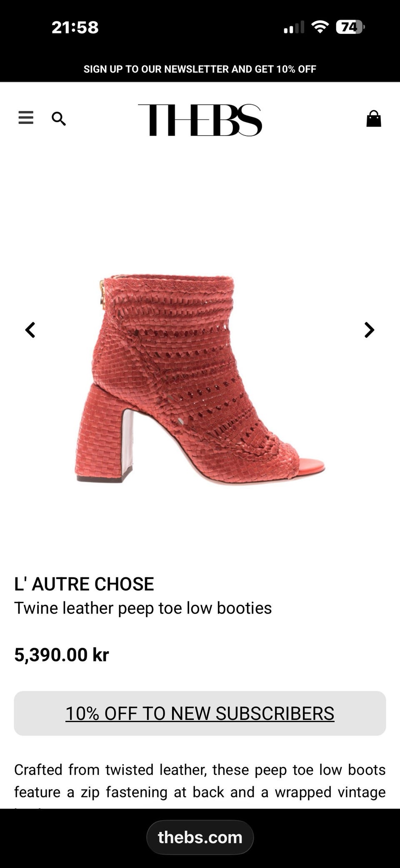Tap the red bootie product photo
The height and width of the screenshot is (868, 400).
coord(200,379)
